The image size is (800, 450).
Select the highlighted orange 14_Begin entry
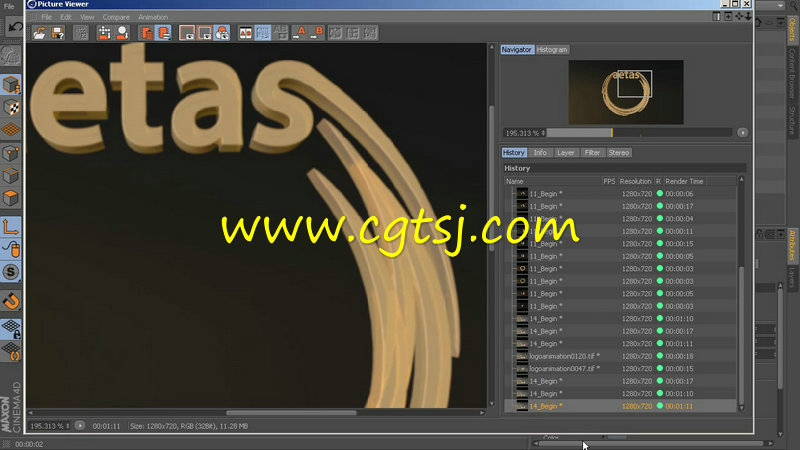[x=620, y=406]
